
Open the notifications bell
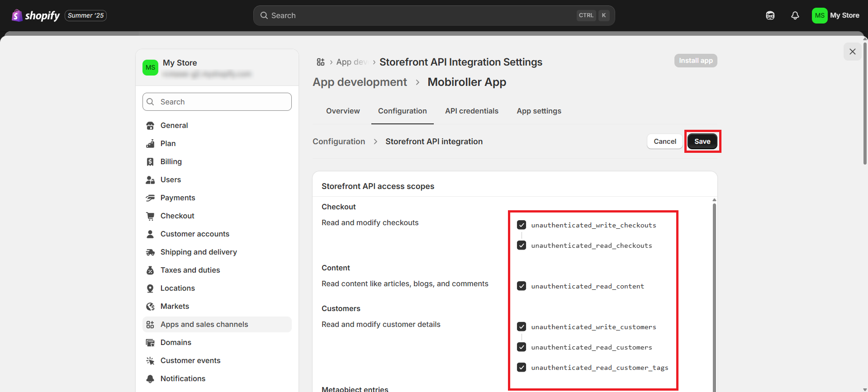795,15
